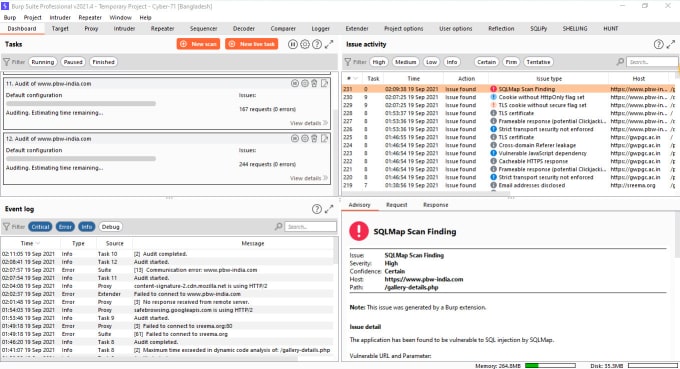Focus the Event log search field
Image resolution: width=680 pixels, height=369 pixels.
pos(310,226)
